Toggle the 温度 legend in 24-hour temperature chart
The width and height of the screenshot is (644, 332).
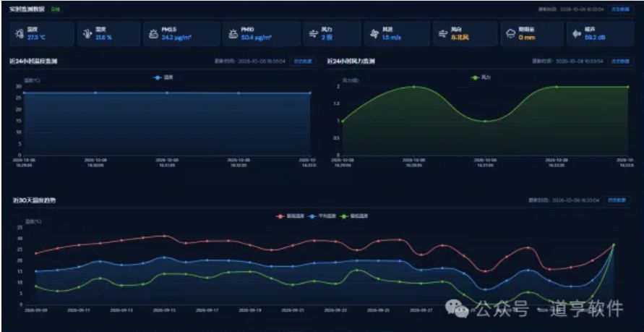(x=163, y=77)
